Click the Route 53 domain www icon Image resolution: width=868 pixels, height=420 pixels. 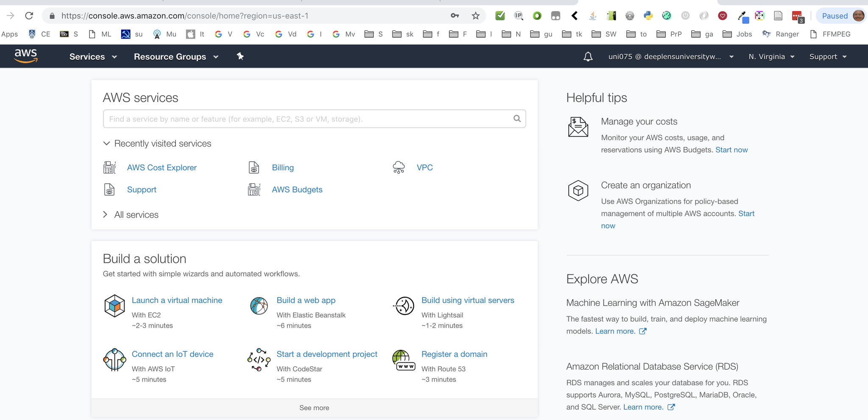(x=404, y=360)
